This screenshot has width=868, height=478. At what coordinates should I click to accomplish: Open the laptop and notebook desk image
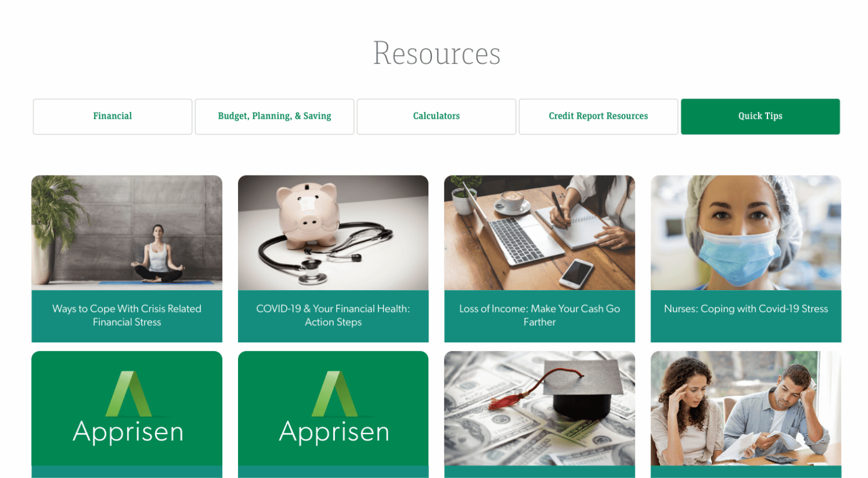(x=539, y=233)
